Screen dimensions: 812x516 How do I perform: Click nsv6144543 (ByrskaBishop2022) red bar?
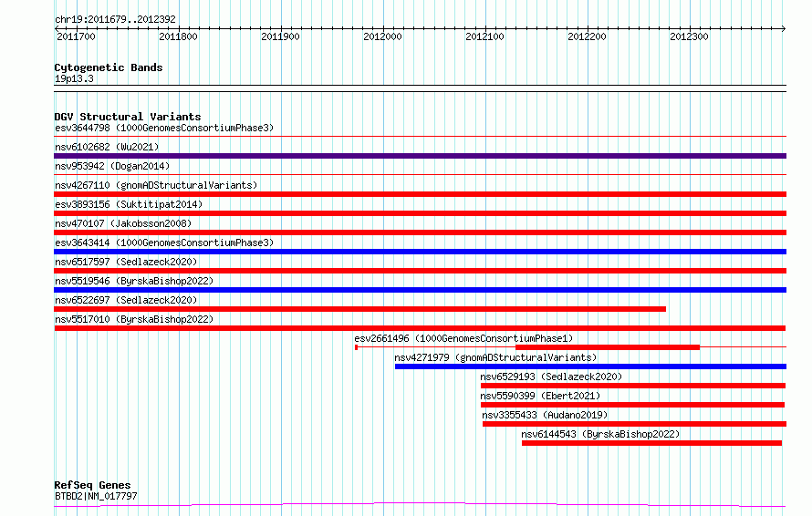(x=651, y=443)
